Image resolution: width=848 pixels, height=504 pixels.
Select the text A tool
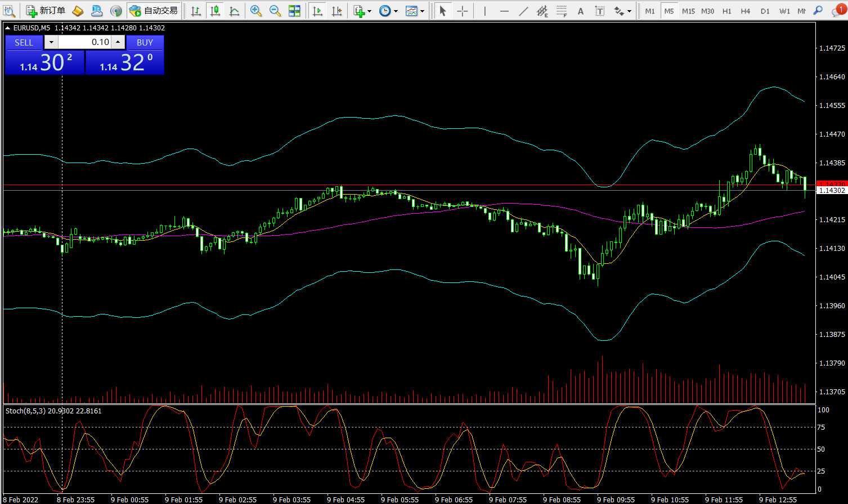pyautogui.click(x=581, y=11)
